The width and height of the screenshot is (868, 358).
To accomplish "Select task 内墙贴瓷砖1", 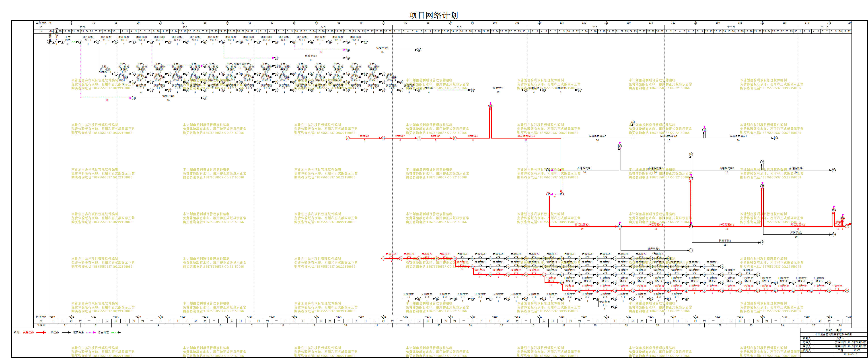I will click(584, 168).
